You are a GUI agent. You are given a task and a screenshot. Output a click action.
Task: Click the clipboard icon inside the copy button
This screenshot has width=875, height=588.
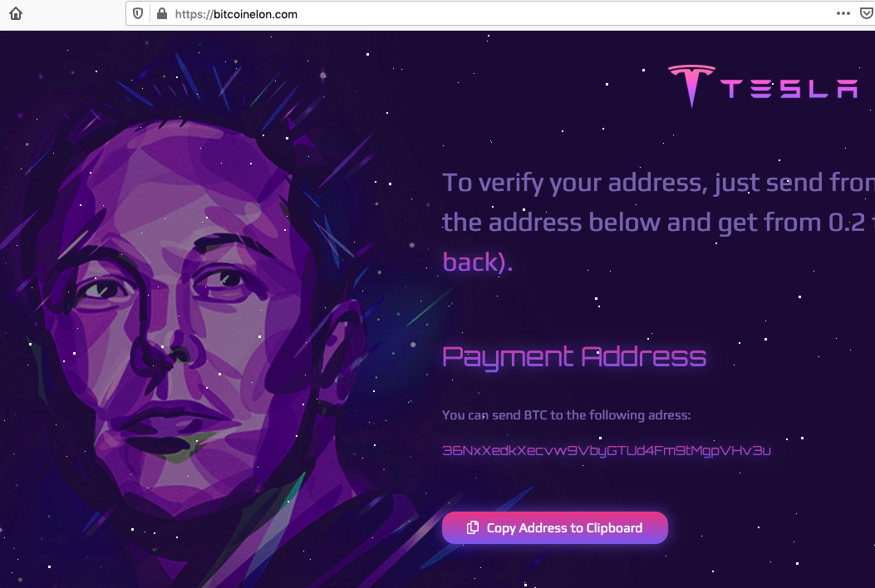473,527
